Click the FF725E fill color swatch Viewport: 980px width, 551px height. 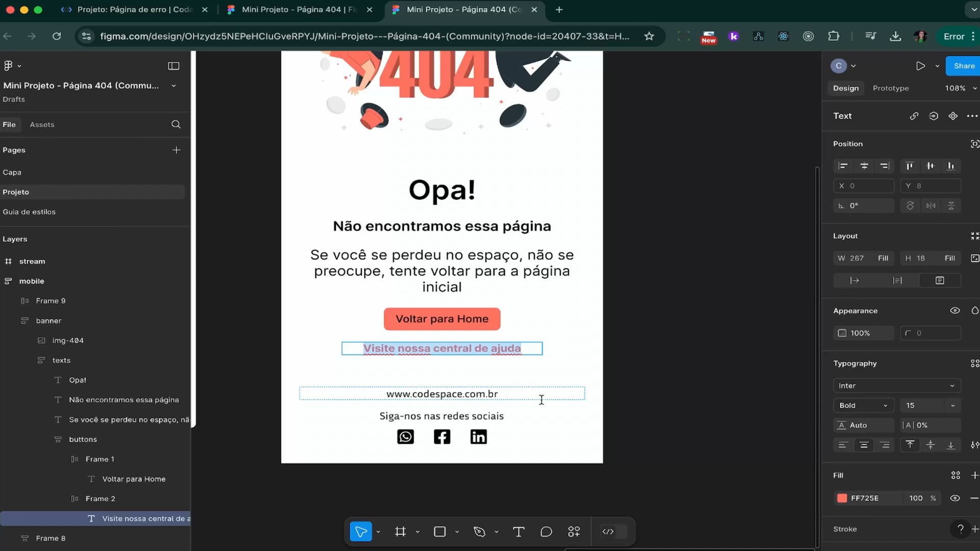point(842,498)
